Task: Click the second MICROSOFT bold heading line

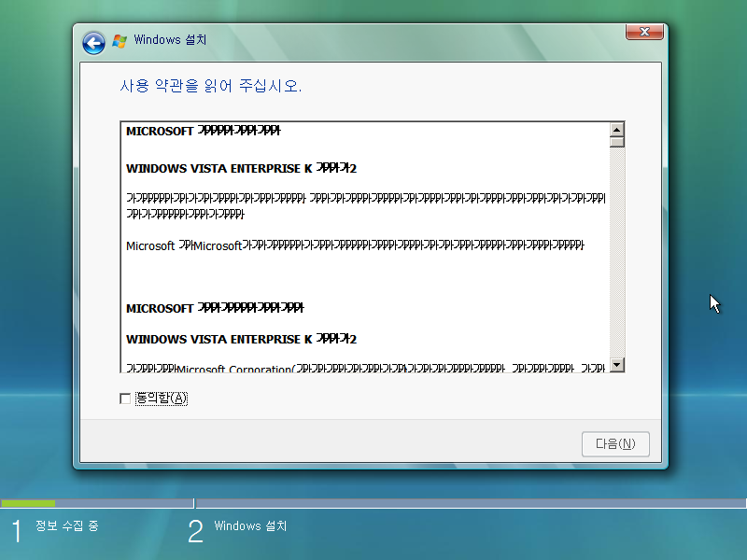Action: (x=215, y=308)
